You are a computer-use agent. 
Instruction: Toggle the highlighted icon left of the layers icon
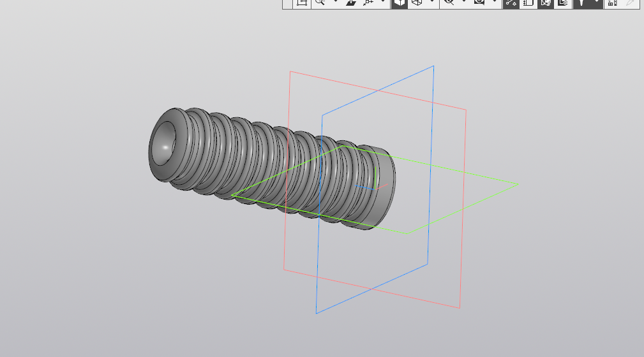546,3
